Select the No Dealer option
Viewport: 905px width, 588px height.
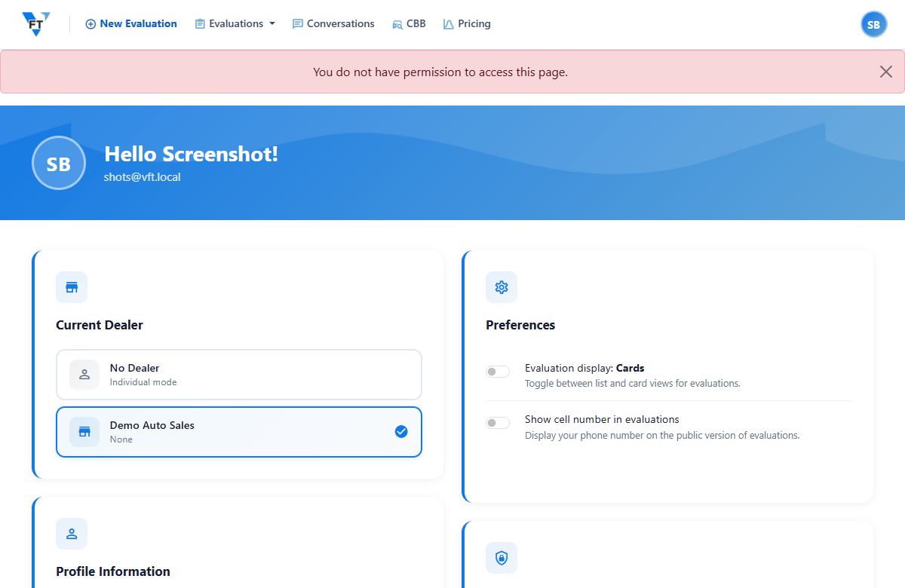(x=239, y=375)
